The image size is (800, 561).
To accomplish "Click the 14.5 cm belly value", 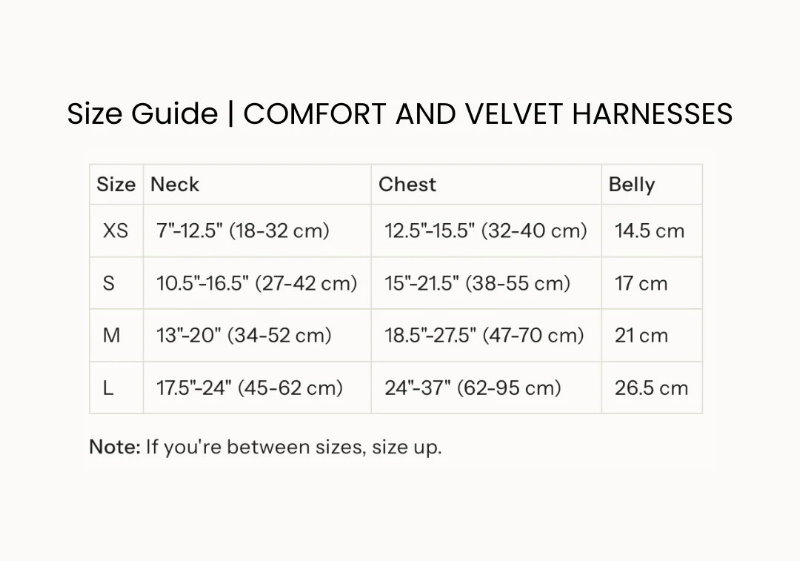I will click(650, 231).
